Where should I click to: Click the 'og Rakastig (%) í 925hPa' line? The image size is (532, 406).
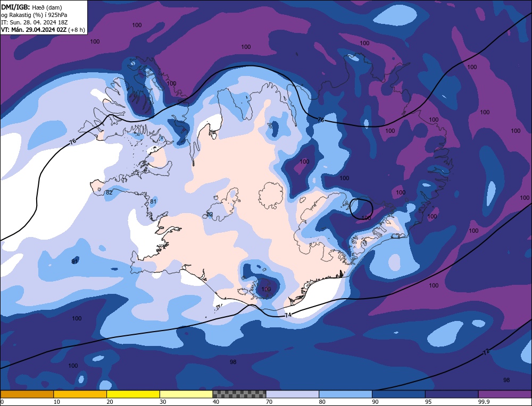coord(34,15)
